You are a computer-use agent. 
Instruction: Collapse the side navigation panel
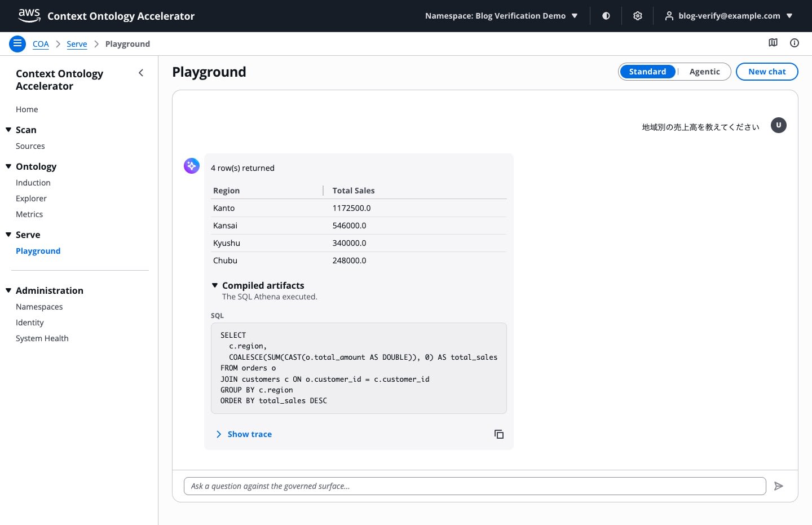point(141,73)
